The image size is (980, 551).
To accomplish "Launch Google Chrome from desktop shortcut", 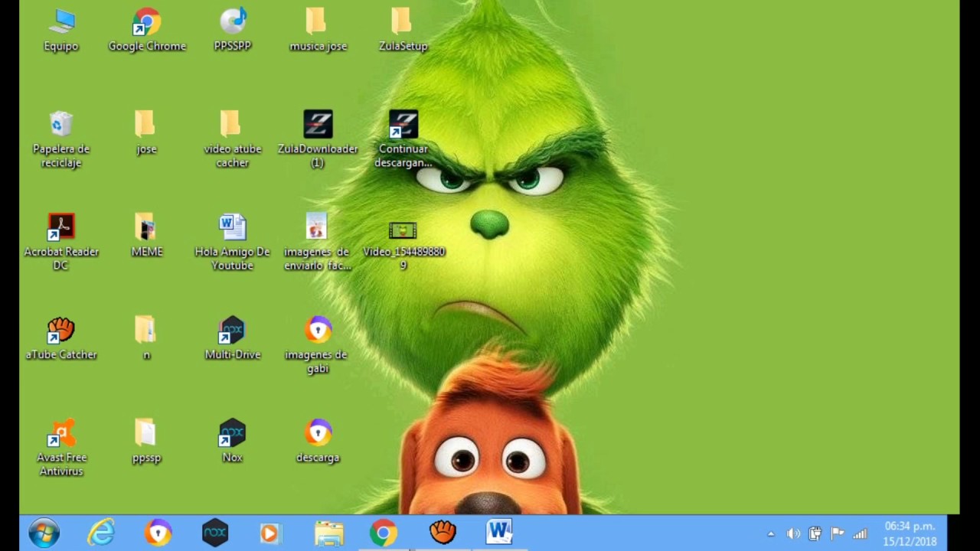I will [x=147, y=31].
